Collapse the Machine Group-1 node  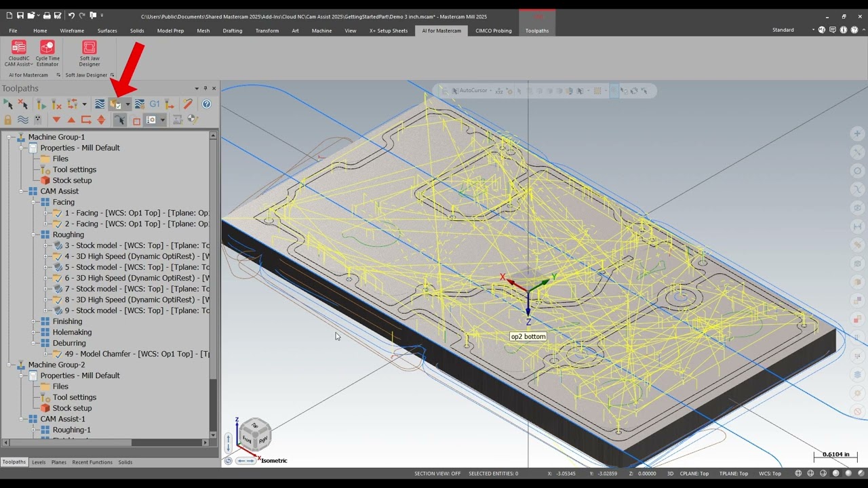(x=10, y=137)
